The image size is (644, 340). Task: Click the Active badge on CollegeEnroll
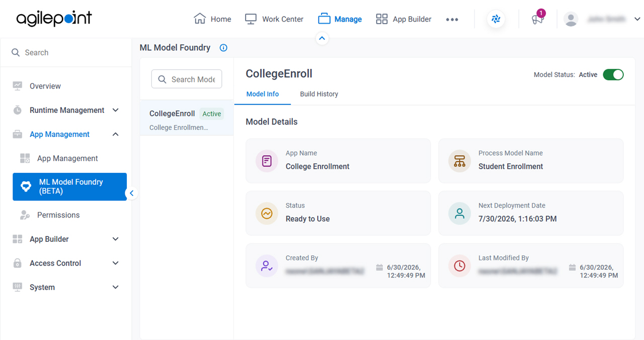[212, 114]
